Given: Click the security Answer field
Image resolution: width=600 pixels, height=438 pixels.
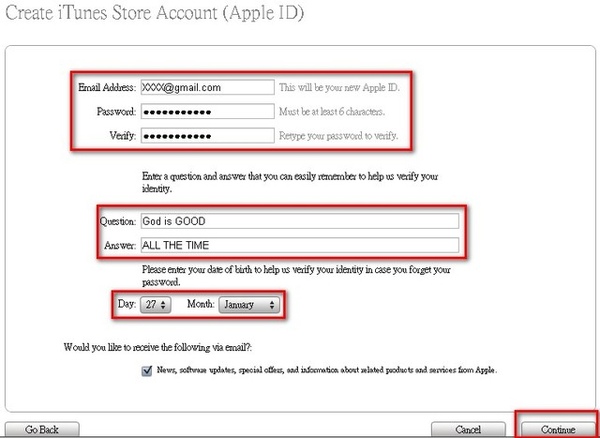Looking at the screenshot, I should (x=300, y=245).
